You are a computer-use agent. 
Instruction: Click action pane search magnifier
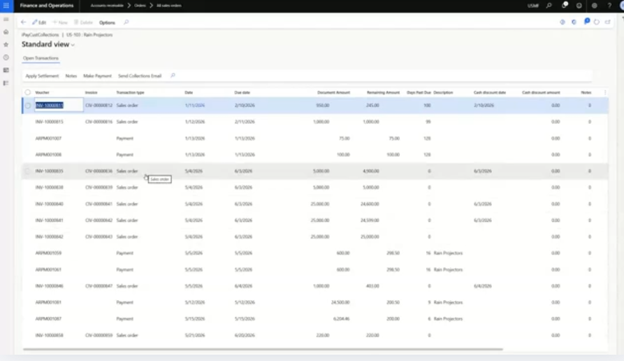tap(126, 22)
